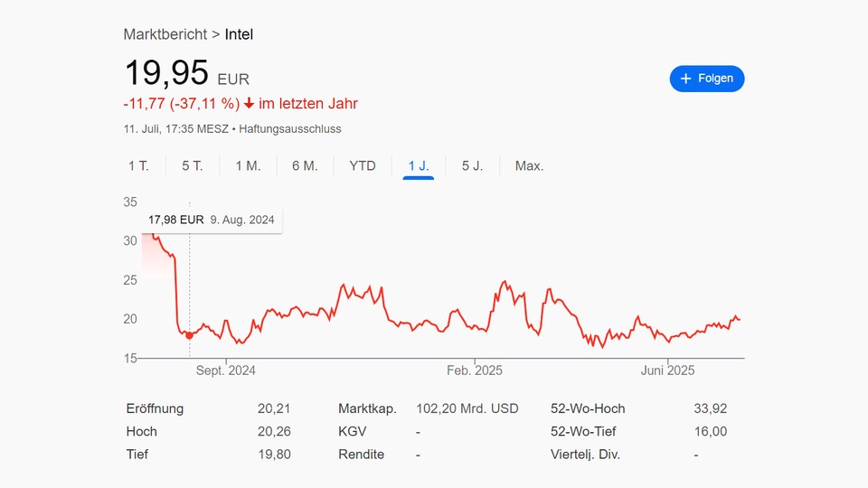The image size is (868, 488).
Task: Click the Tief value 19,80
Action: pyautogui.click(x=274, y=455)
